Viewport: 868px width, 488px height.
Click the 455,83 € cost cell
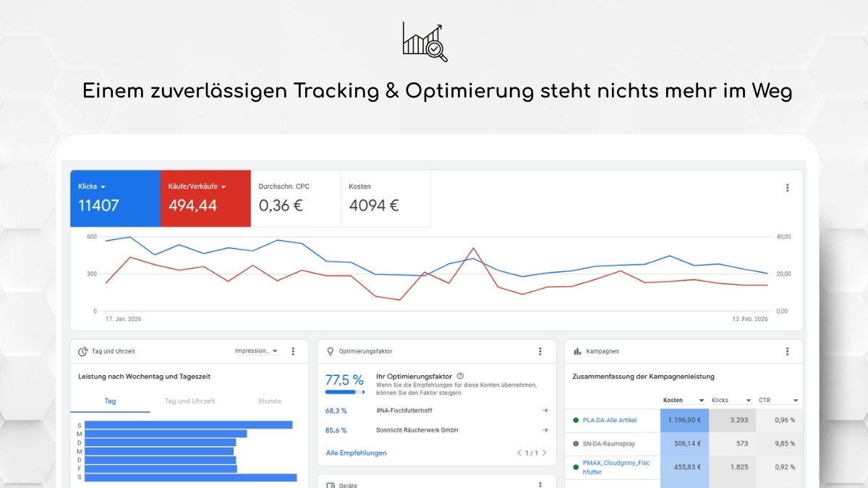tap(684, 467)
